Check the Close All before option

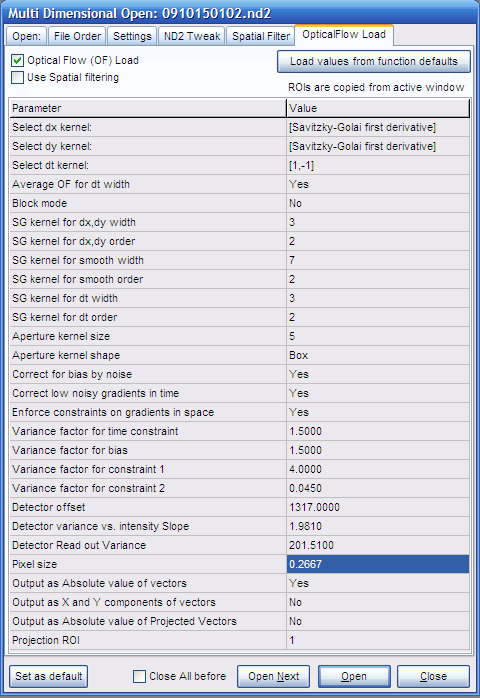[139, 677]
